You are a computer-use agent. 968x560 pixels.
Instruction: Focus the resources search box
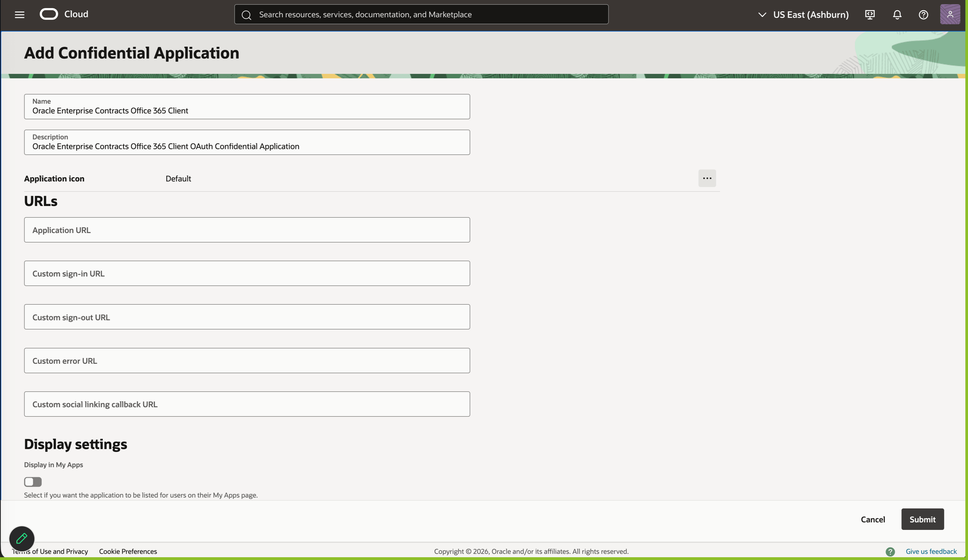point(421,14)
